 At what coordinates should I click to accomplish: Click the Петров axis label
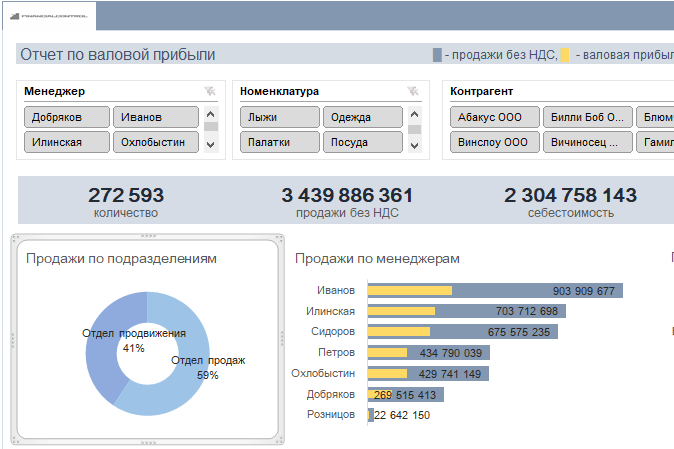(x=337, y=353)
